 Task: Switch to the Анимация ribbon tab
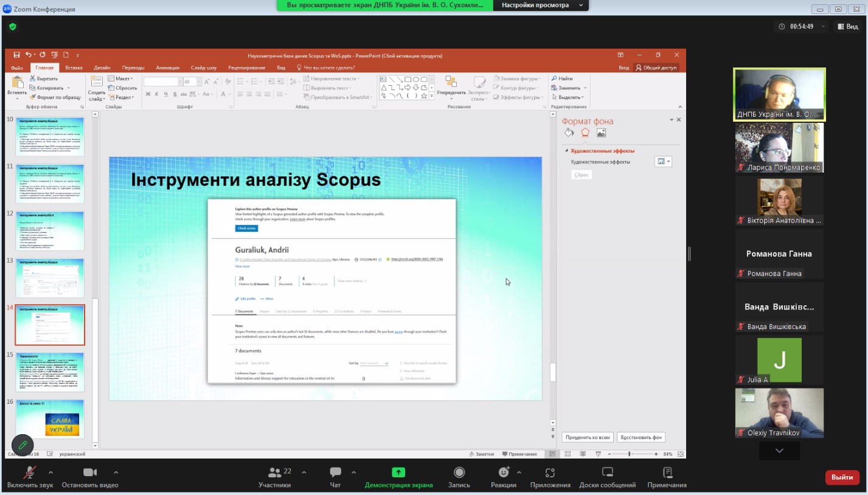[167, 67]
